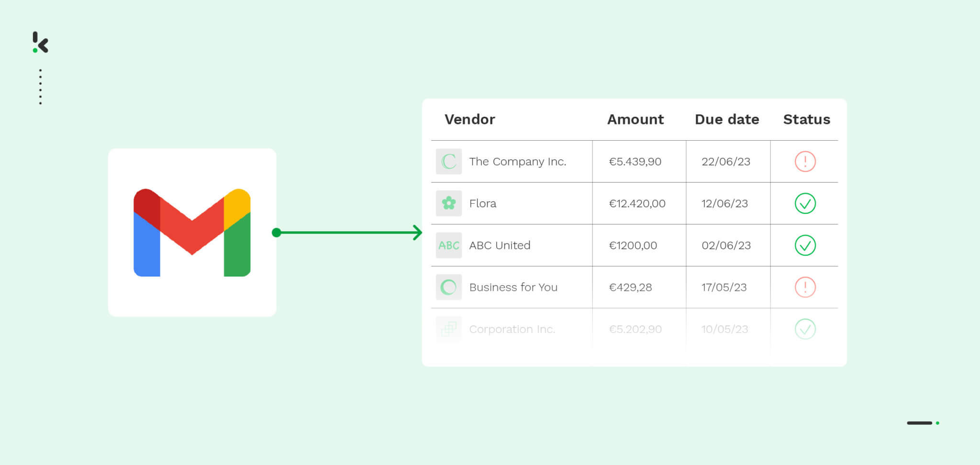Select the ABC United vendor icon

coord(448,245)
